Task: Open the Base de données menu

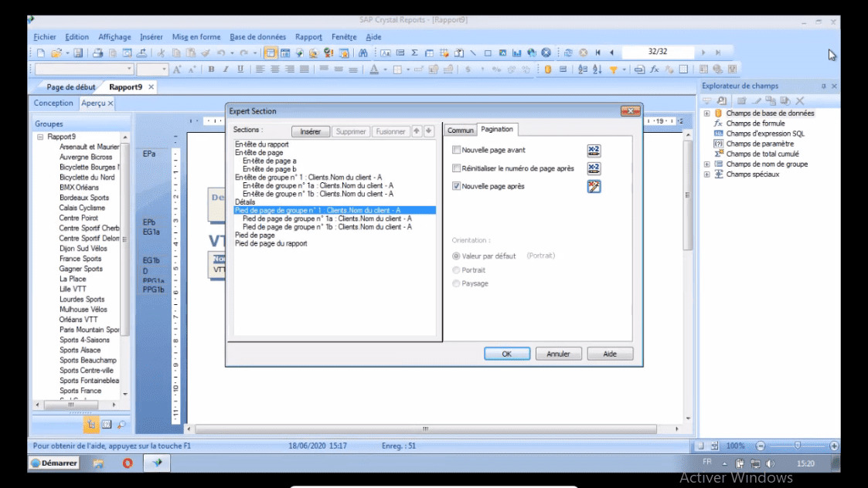Action: pos(257,37)
